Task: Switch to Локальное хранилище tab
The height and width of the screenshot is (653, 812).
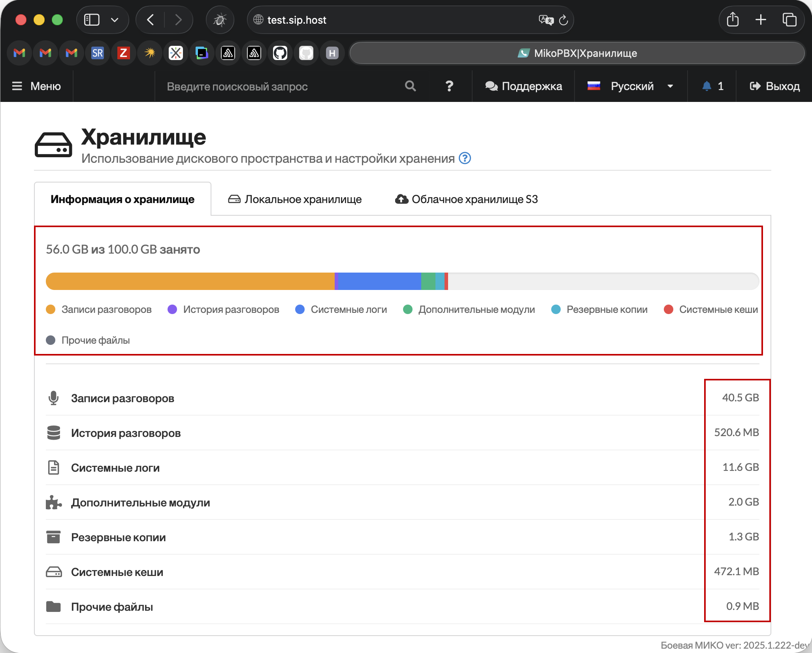Action: pos(295,199)
